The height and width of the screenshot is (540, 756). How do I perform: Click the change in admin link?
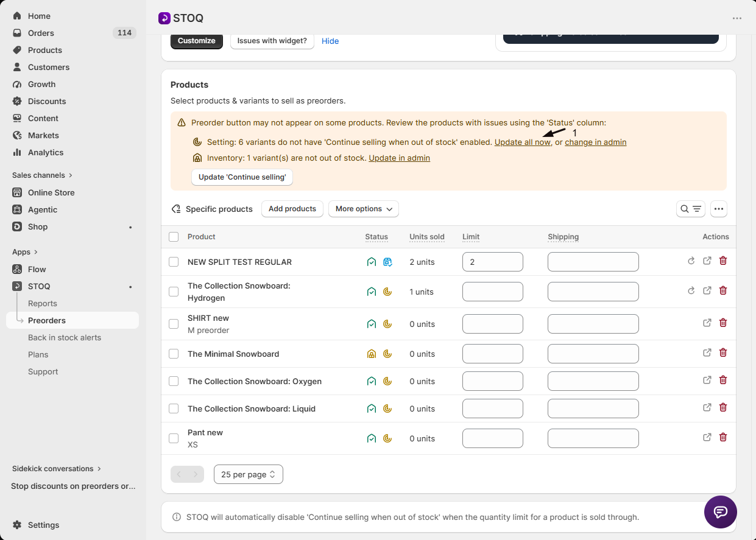[x=596, y=142]
